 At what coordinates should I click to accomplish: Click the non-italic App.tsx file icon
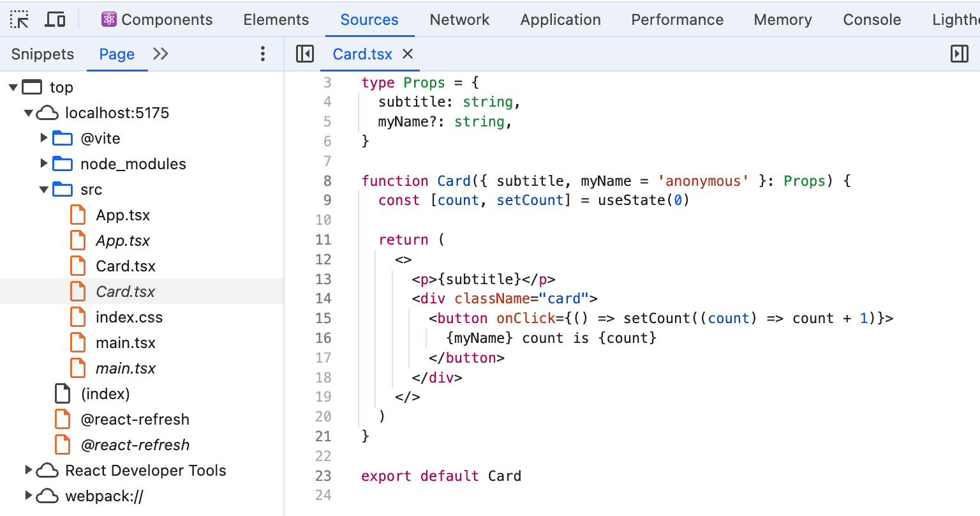tap(78, 215)
